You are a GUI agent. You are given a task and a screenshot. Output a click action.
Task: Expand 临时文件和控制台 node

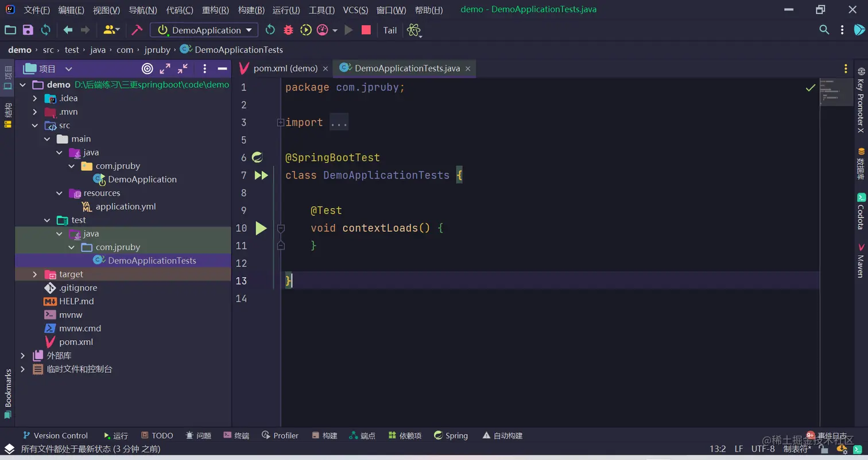[23, 369]
